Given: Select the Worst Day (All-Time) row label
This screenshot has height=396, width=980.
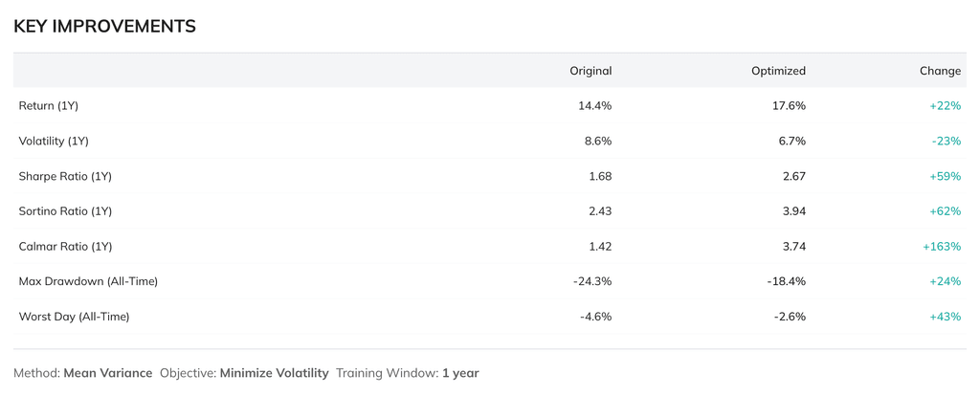Looking at the screenshot, I should pos(74,317).
